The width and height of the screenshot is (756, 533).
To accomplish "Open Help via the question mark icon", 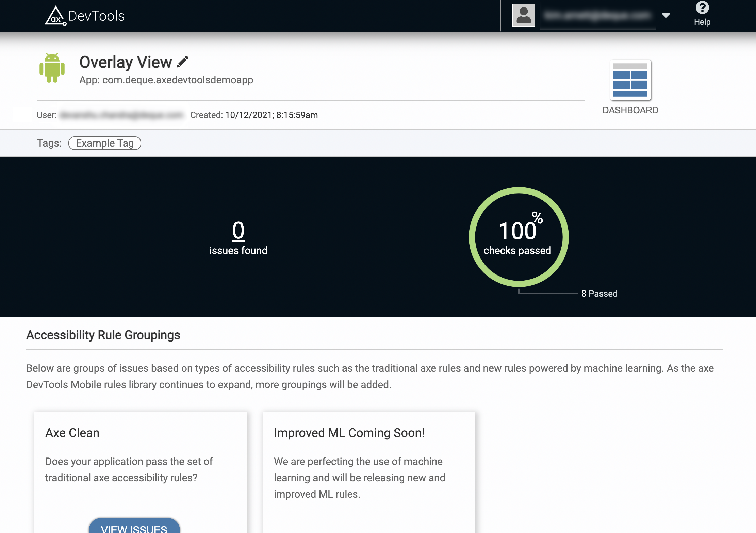I will 702,7.
